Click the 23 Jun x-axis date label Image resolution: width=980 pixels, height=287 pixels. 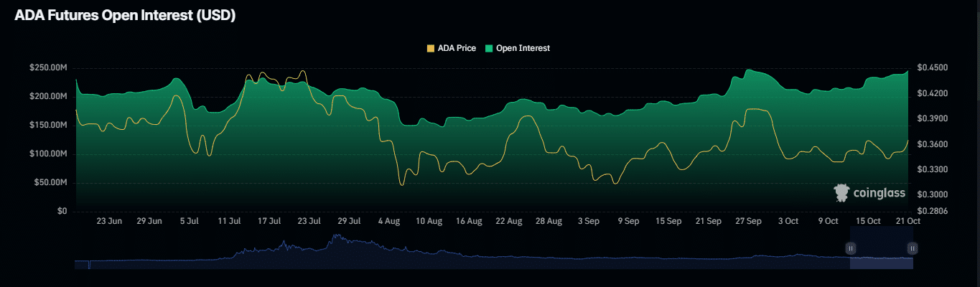point(108,222)
